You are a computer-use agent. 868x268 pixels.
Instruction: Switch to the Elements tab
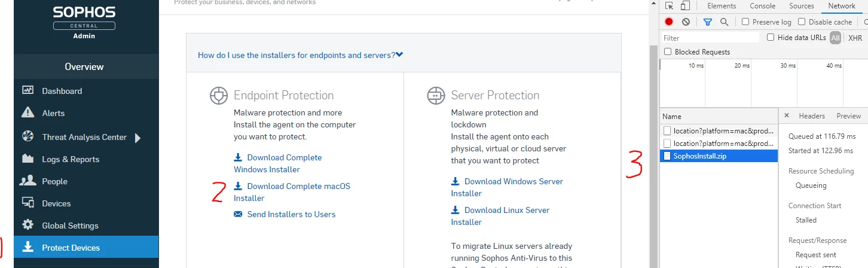point(722,6)
